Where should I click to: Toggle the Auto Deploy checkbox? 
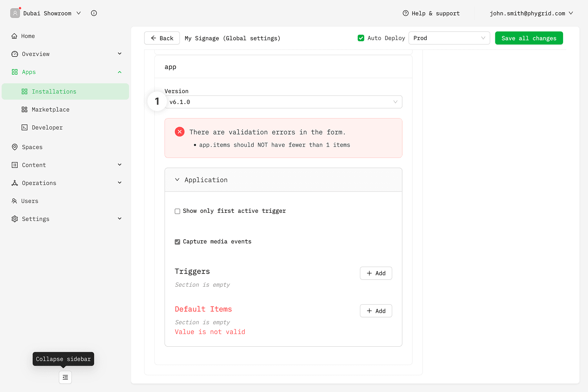[x=361, y=38]
